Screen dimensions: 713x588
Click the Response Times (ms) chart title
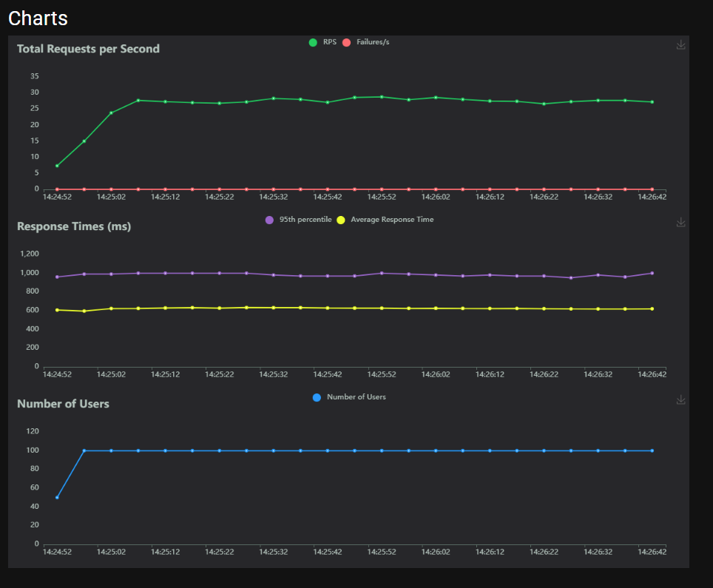pos(74,226)
